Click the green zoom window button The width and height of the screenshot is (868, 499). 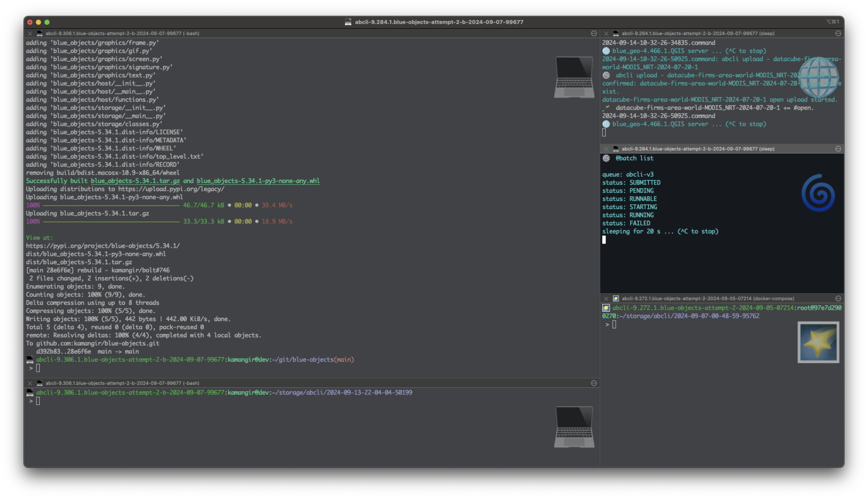pyautogui.click(x=47, y=22)
